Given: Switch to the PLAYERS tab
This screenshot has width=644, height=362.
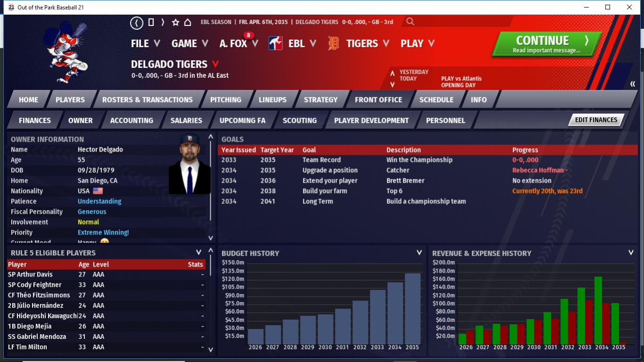Looking at the screenshot, I should 70,100.
